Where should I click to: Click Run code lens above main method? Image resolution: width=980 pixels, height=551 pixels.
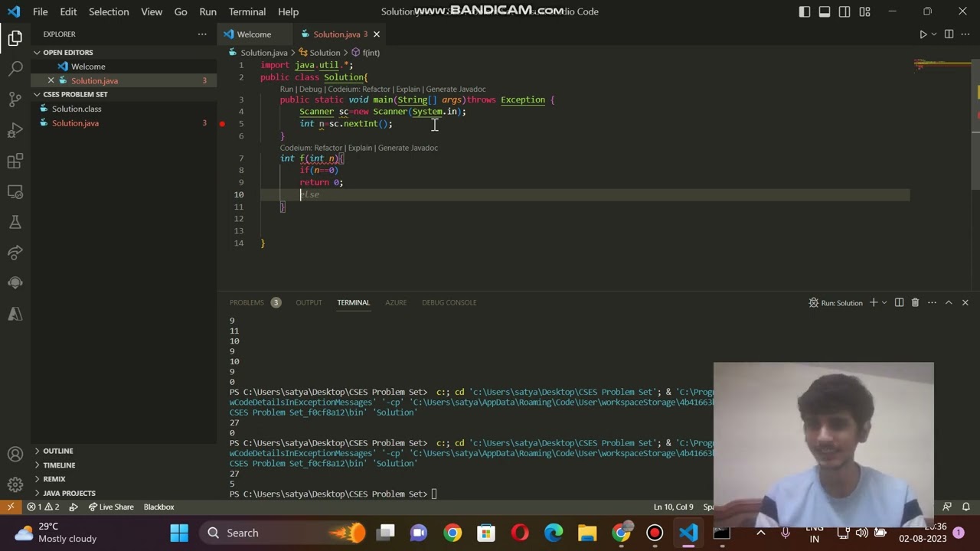pos(286,90)
